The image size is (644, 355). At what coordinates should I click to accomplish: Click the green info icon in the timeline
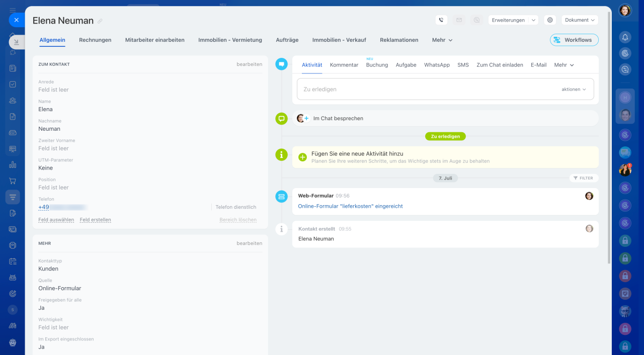(281, 154)
